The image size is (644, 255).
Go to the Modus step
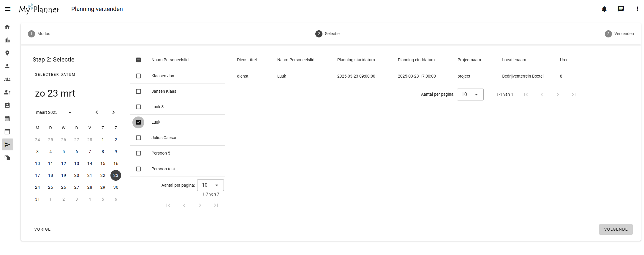pos(39,34)
